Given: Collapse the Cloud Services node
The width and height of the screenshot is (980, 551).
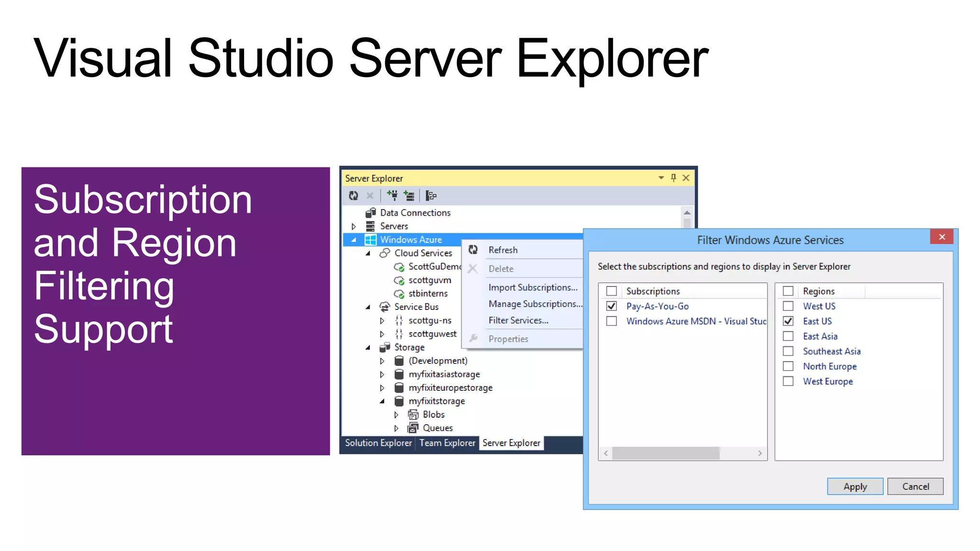Looking at the screenshot, I should (367, 253).
